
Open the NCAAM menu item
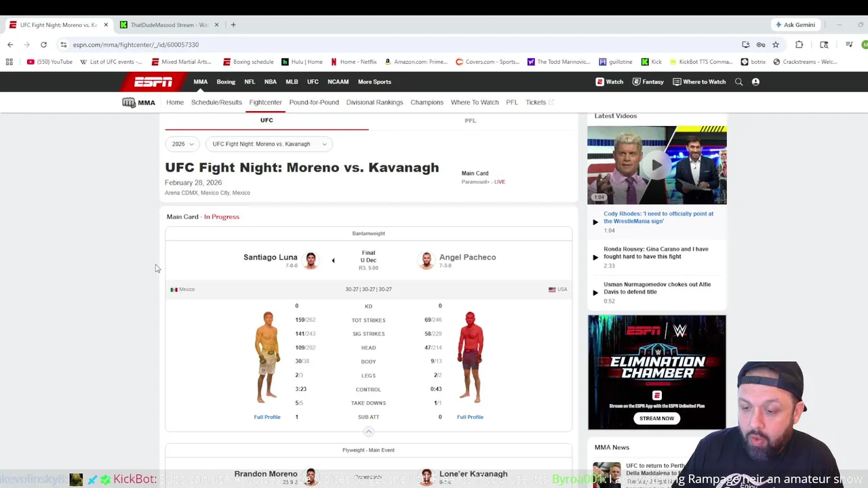pos(338,82)
